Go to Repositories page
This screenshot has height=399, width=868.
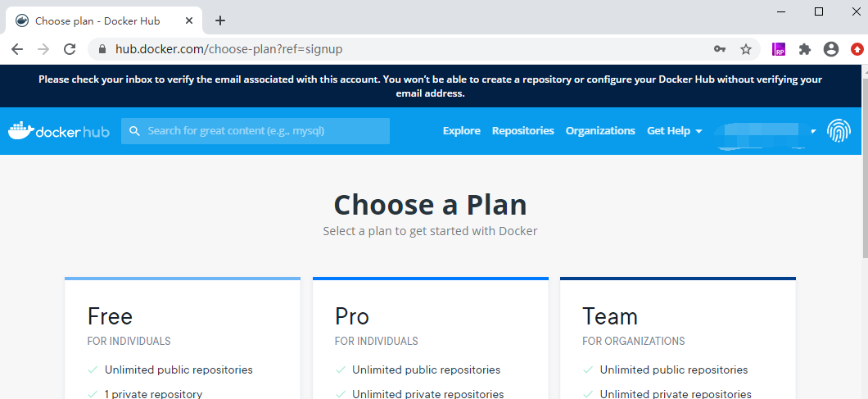[x=523, y=131]
